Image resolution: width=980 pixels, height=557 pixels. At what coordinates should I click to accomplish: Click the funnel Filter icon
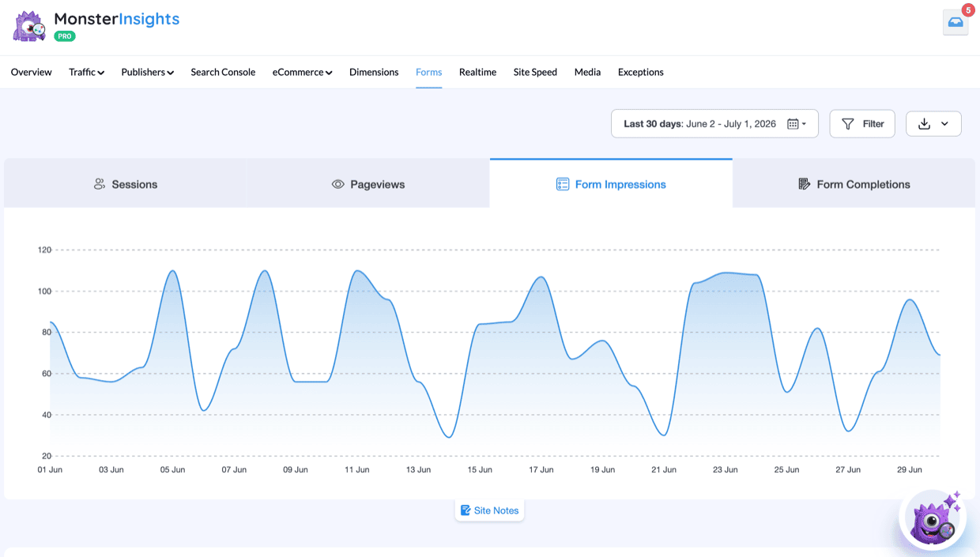pyautogui.click(x=848, y=124)
